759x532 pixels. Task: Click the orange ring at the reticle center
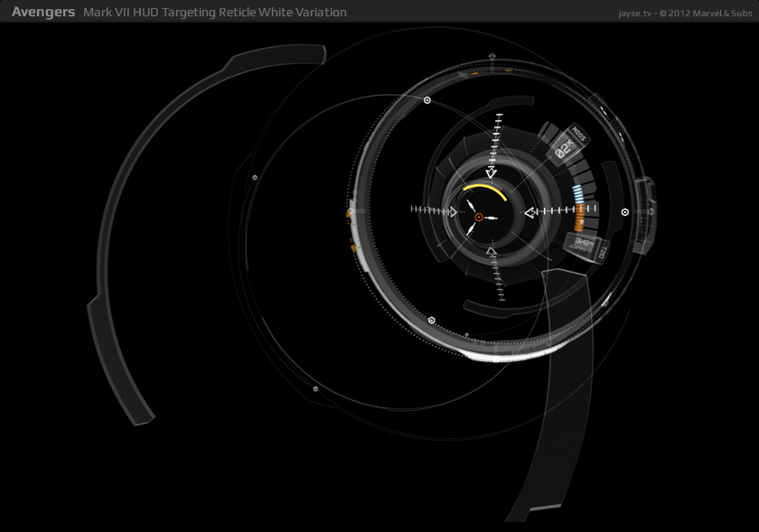point(478,218)
